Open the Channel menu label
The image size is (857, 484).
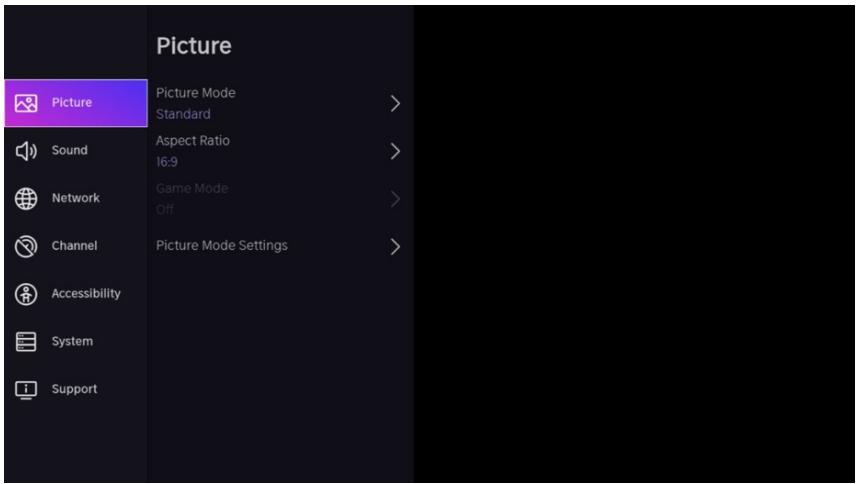[x=74, y=246]
